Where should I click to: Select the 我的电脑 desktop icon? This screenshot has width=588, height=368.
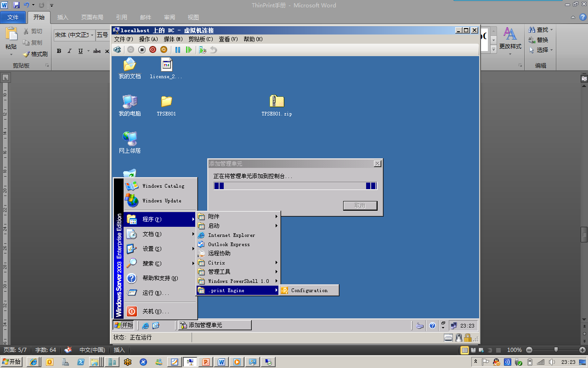pos(130,105)
